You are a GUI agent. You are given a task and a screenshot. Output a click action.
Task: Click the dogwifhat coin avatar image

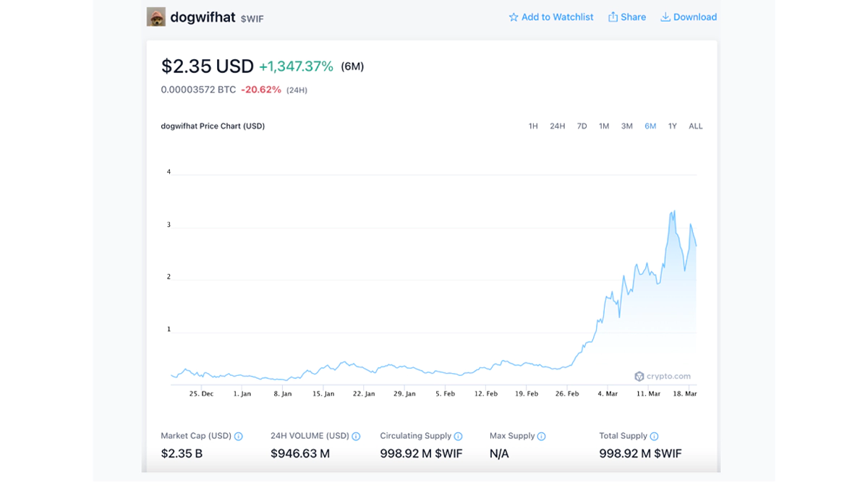(x=156, y=17)
